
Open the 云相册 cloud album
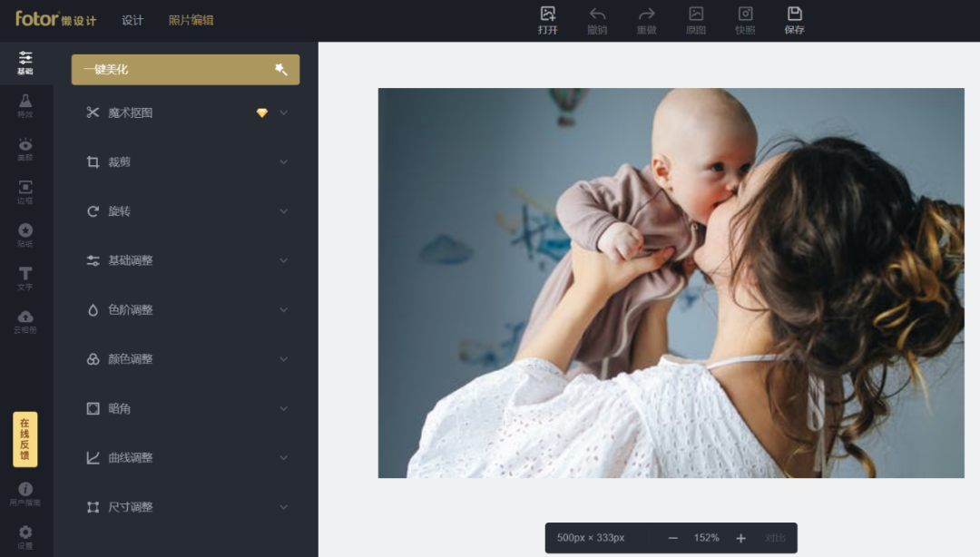click(25, 321)
